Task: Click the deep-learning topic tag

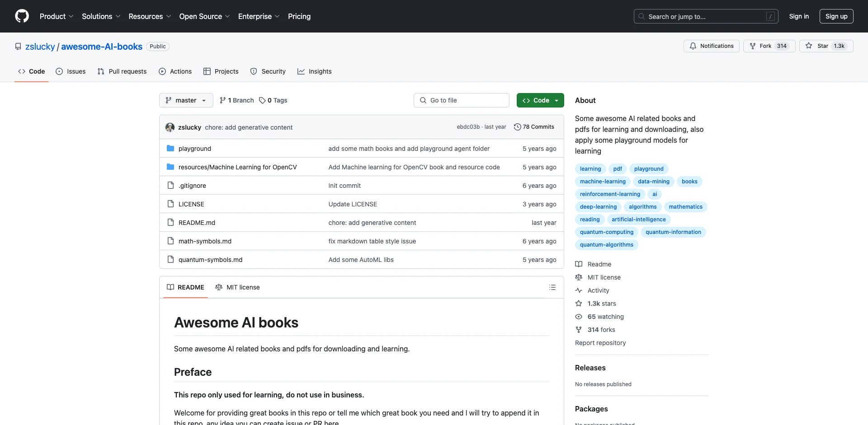Action: (598, 207)
